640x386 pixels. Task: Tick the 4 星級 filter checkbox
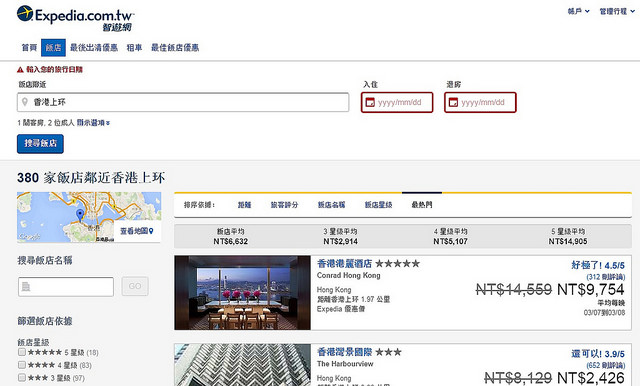point(22,364)
